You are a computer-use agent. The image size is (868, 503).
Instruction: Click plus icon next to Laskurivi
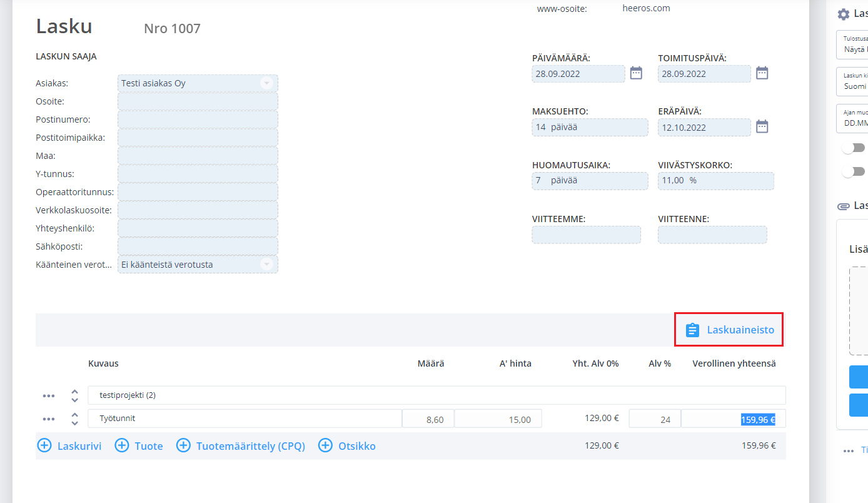(x=44, y=446)
